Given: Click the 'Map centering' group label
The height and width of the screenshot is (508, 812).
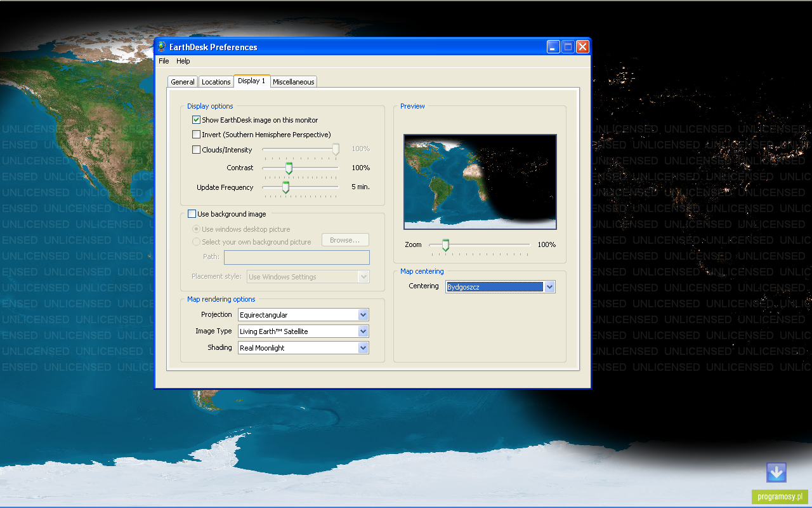Looking at the screenshot, I should coord(422,271).
